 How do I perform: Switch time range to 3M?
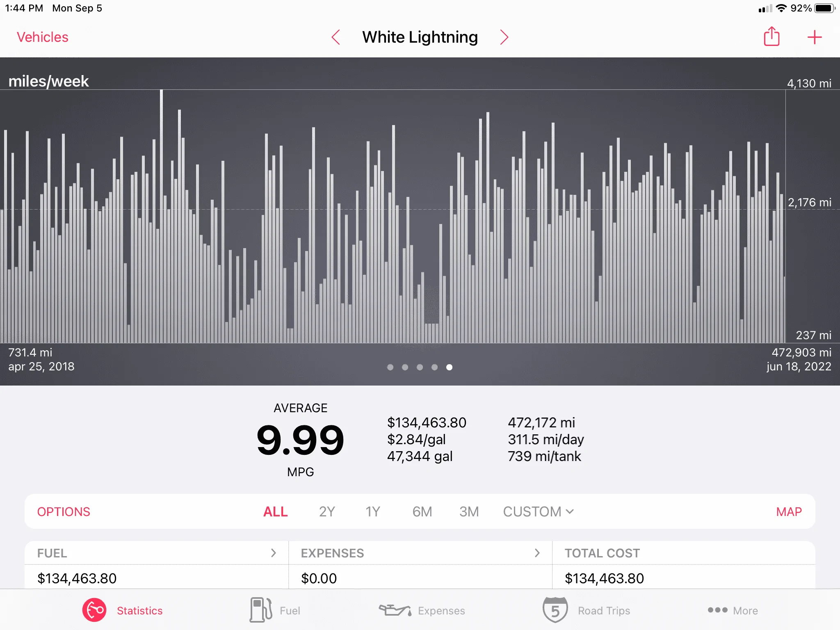pyautogui.click(x=469, y=511)
